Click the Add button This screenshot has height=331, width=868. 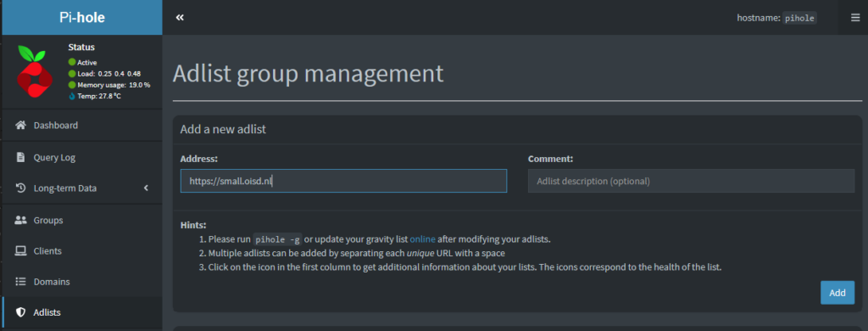[x=837, y=293]
